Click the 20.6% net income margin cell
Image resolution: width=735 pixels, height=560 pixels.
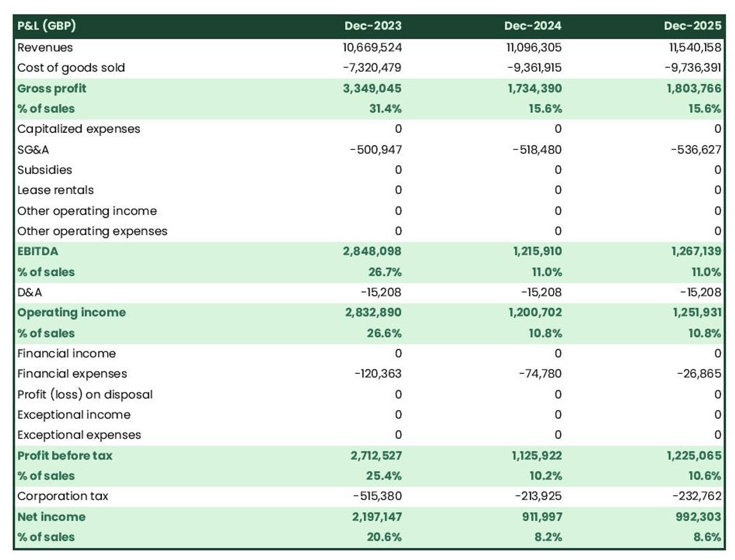point(385,537)
